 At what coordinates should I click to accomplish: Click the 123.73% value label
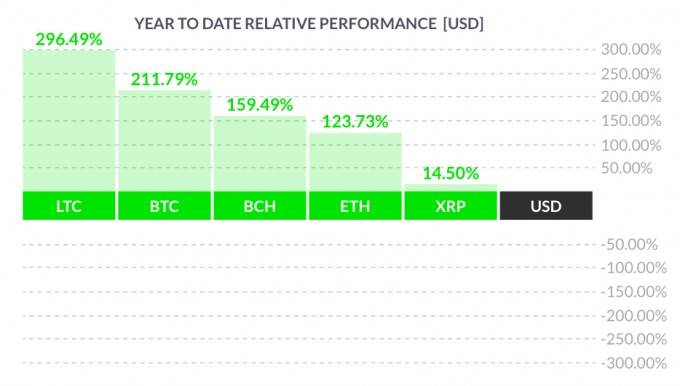click(355, 121)
